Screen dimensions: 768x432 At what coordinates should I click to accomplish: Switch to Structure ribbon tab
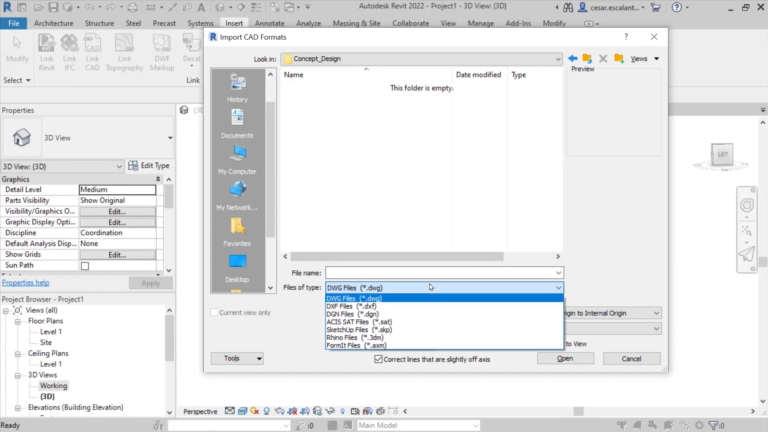[99, 23]
